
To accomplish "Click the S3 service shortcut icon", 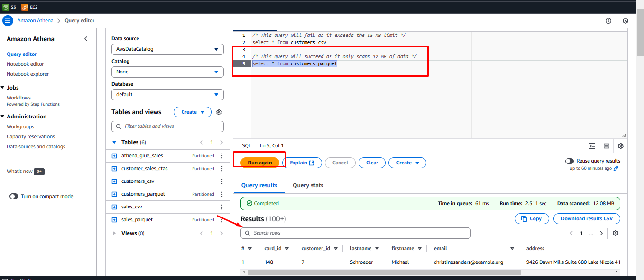I will point(6,8).
